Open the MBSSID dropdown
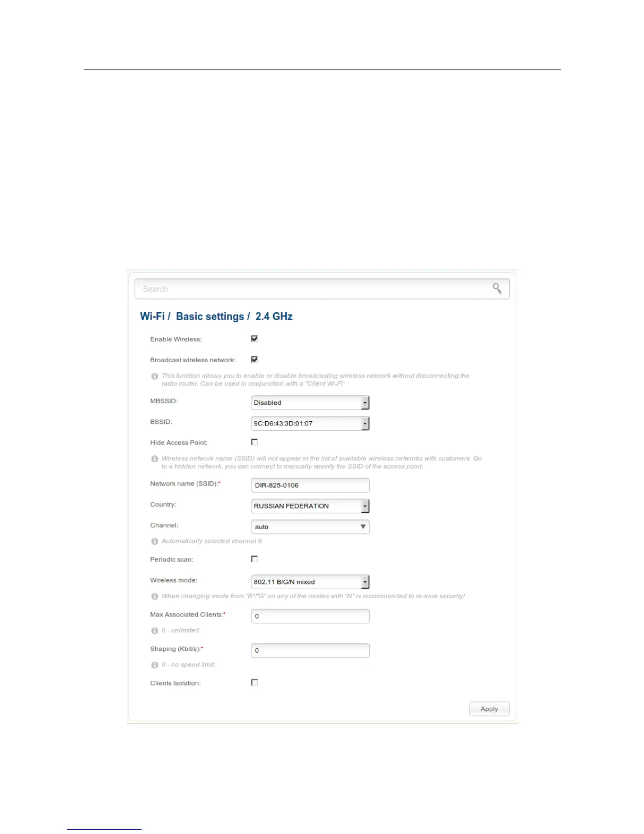This screenshot has width=644, height=834. [x=310, y=403]
